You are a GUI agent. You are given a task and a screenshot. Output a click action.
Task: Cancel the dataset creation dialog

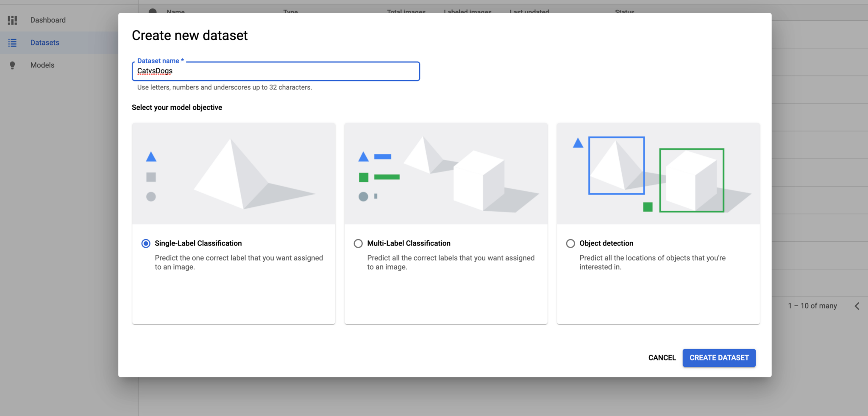tap(662, 357)
